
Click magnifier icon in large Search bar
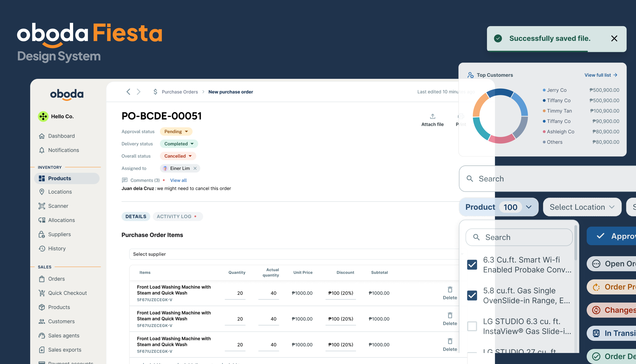[470, 179]
